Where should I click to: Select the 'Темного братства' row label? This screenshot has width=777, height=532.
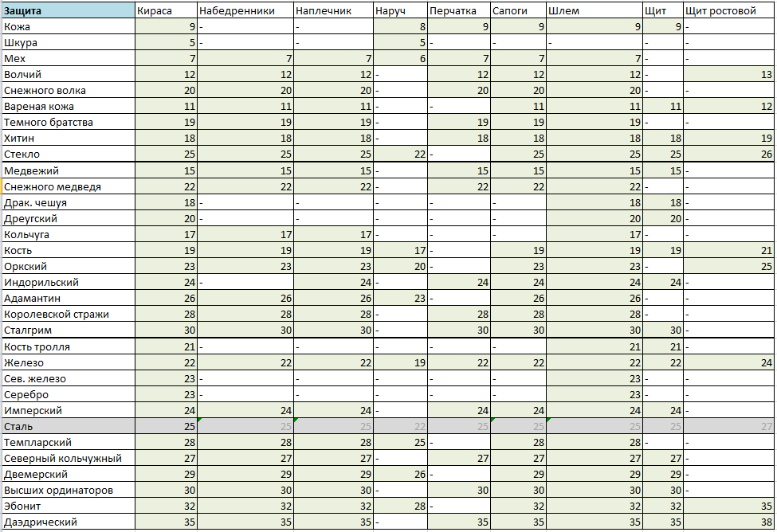point(69,122)
